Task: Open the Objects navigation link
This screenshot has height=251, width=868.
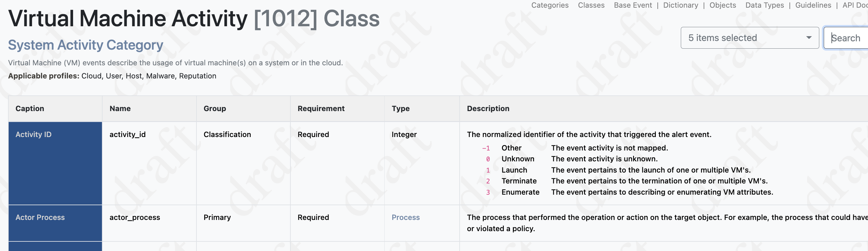Action: click(722, 5)
